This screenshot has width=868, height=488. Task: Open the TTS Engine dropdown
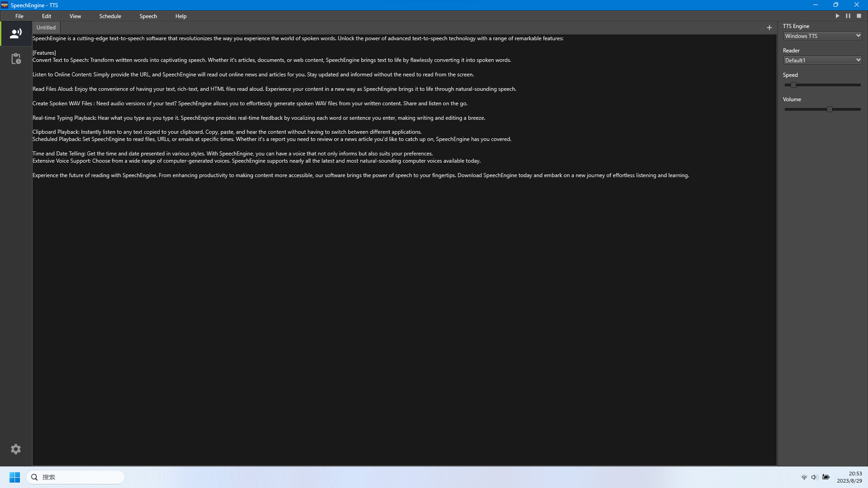[822, 36]
